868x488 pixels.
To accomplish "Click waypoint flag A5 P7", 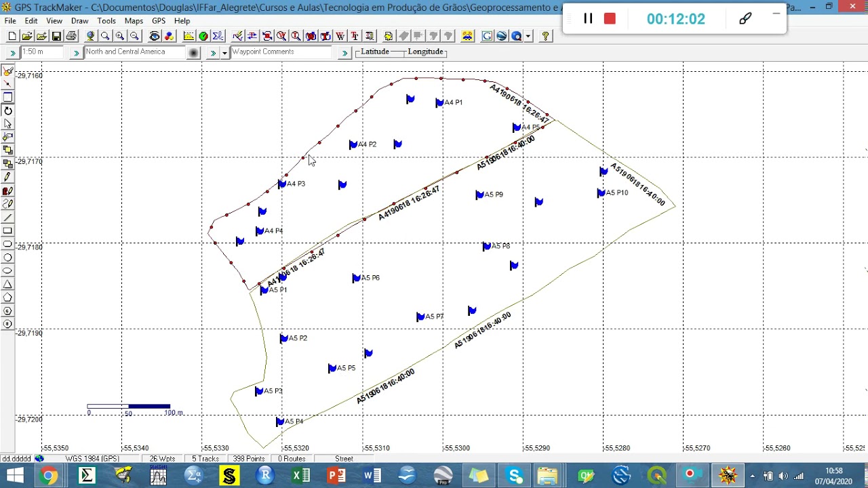I will tap(420, 317).
